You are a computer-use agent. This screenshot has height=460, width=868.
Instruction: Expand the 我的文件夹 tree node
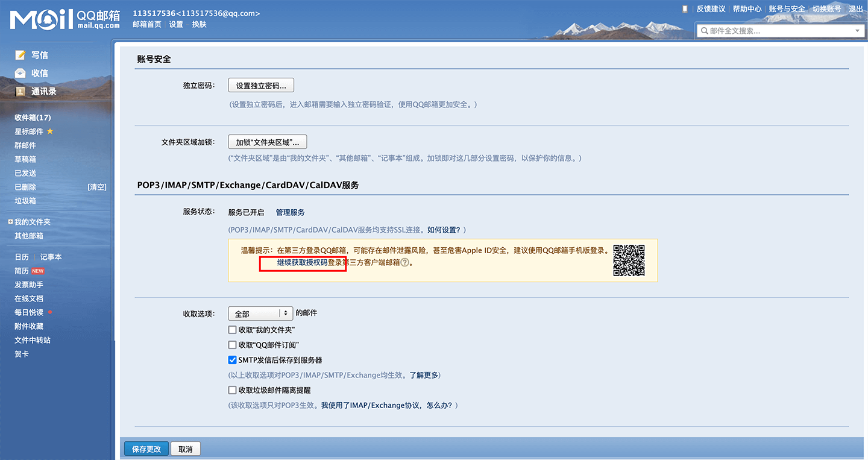[10, 222]
